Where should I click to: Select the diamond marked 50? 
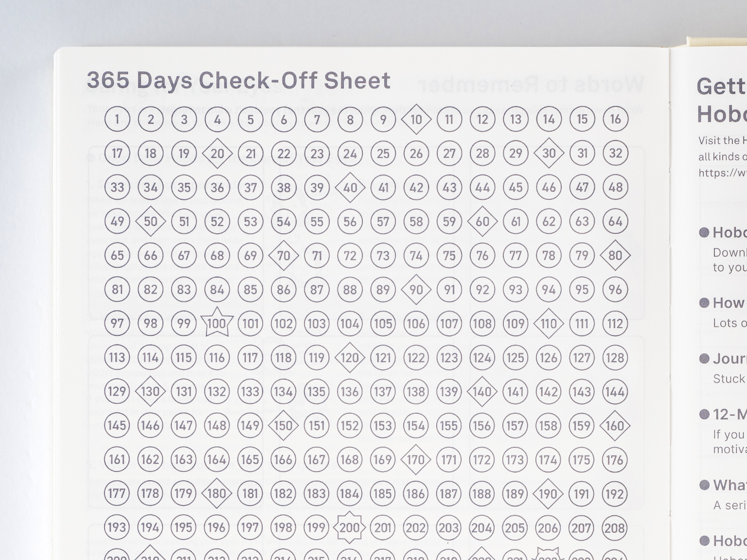[x=151, y=221]
